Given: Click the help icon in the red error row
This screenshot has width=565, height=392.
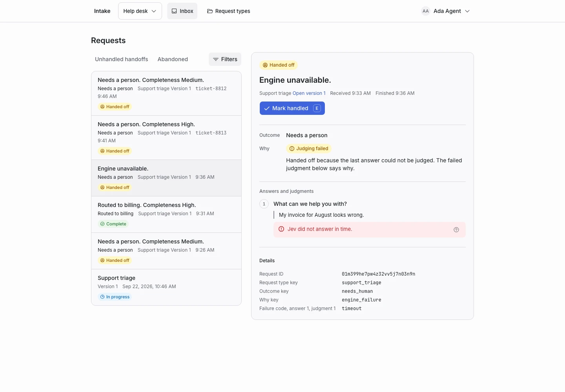Looking at the screenshot, I should [456, 230].
